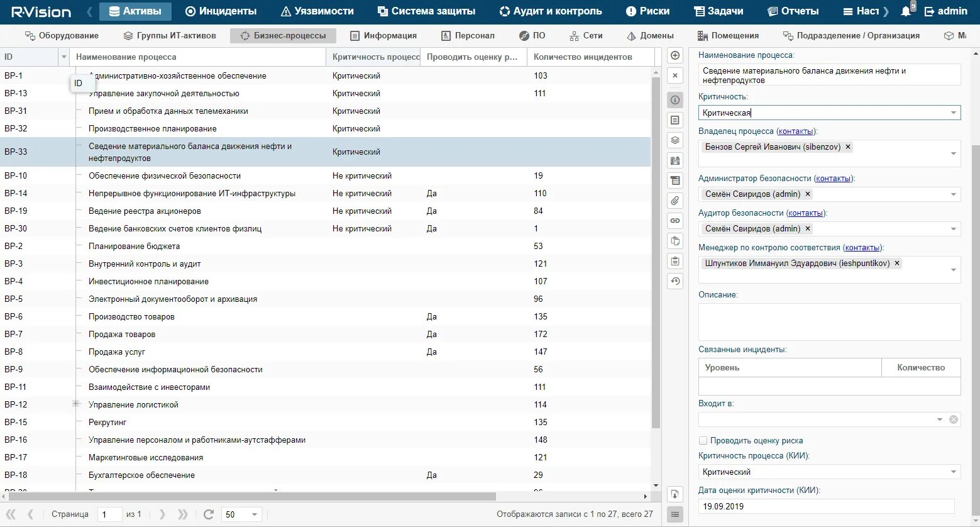Click the Описание text area
This screenshot has width=980, height=527.
click(829, 322)
